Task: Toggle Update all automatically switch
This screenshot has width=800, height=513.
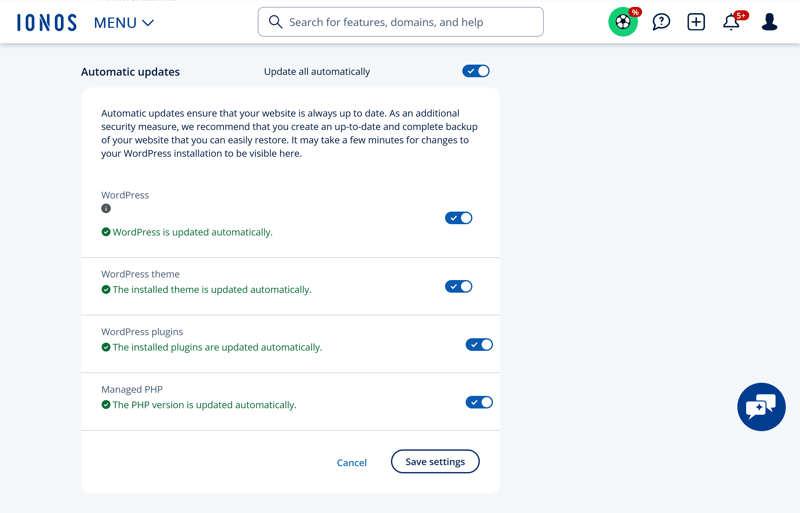Action: pos(476,71)
